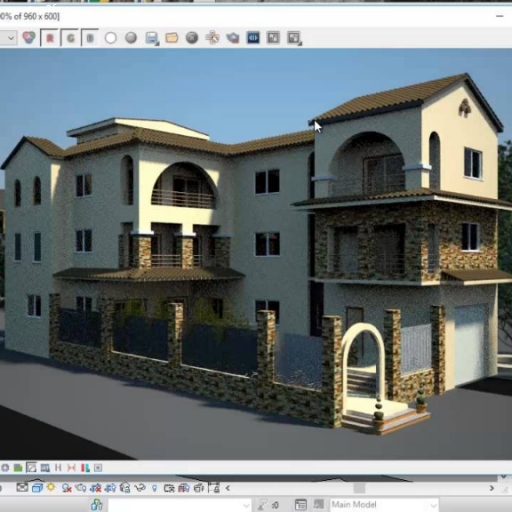
Task: Open image file with the folder icon
Action: tap(172, 38)
